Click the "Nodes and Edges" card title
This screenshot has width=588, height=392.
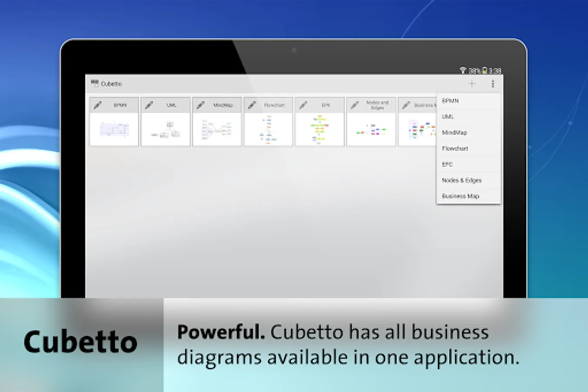coord(377,105)
